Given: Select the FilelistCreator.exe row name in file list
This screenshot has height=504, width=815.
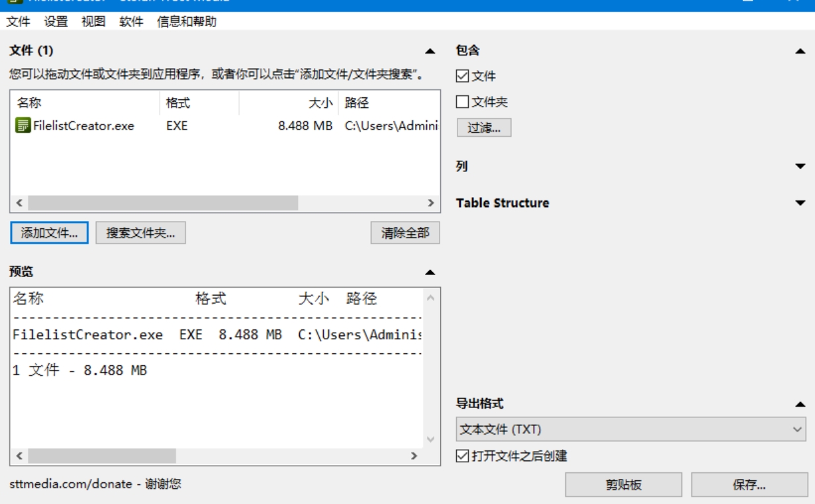Looking at the screenshot, I should click(x=83, y=126).
